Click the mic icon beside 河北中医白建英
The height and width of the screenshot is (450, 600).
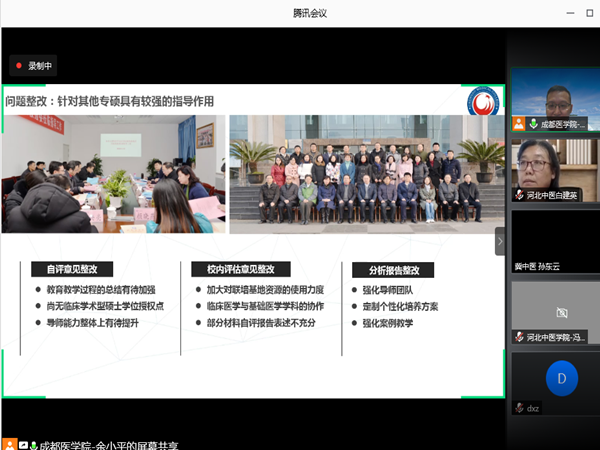tap(520, 195)
